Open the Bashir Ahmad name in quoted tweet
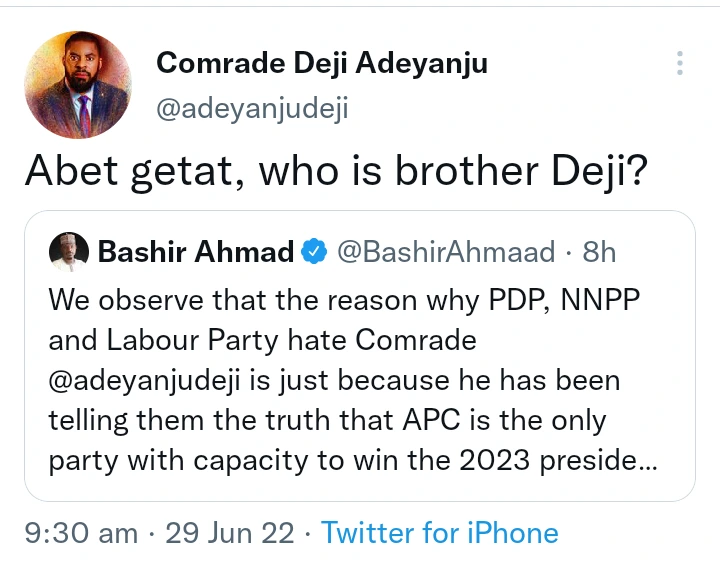Image resolution: width=720 pixels, height=567 pixels. [x=195, y=252]
